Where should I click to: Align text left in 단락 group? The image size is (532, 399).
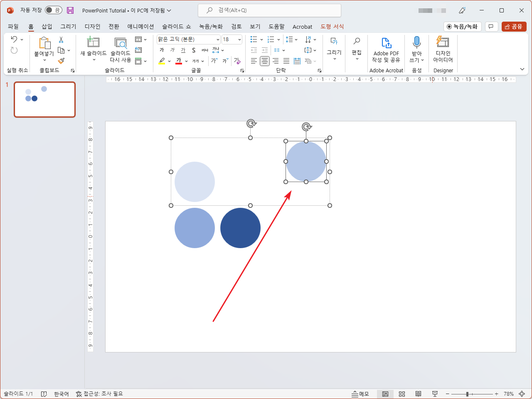254,61
